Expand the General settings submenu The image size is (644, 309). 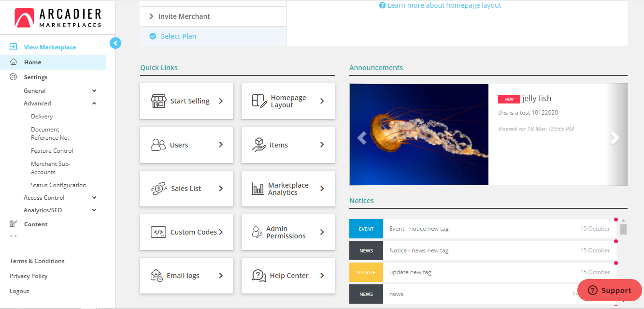94,90
